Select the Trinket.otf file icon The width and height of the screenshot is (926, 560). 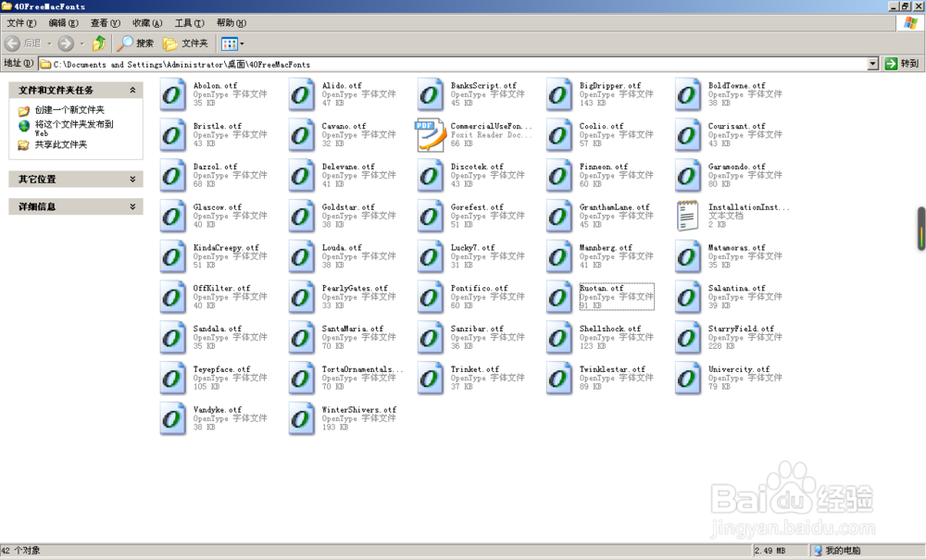[x=430, y=379]
